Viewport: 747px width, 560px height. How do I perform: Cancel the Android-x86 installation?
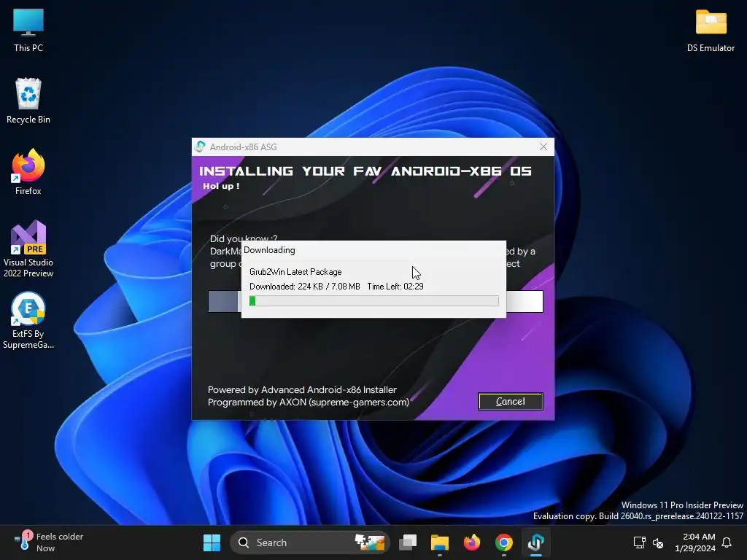(510, 402)
